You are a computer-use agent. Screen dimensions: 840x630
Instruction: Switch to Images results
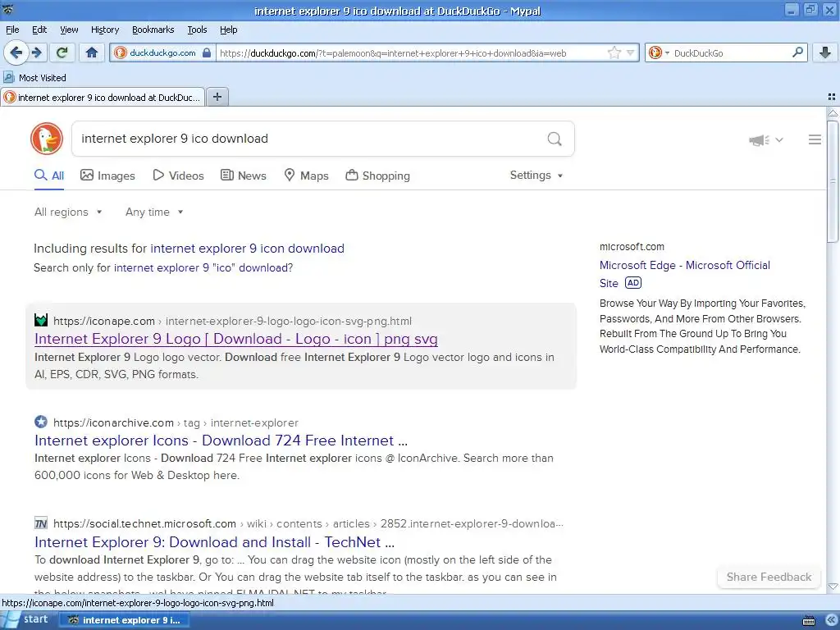pyautogui.click(x=107, y=176)
